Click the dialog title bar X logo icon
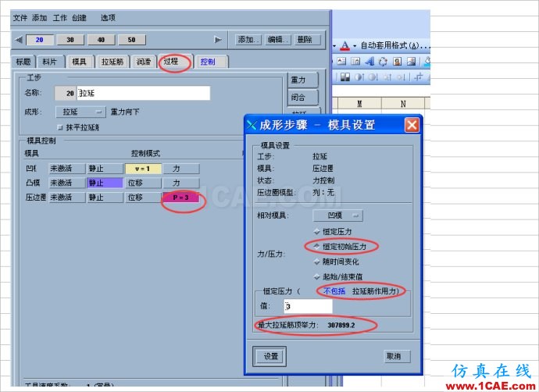The width and height of the screenshot is (539, 392). [x=252, y=125]
